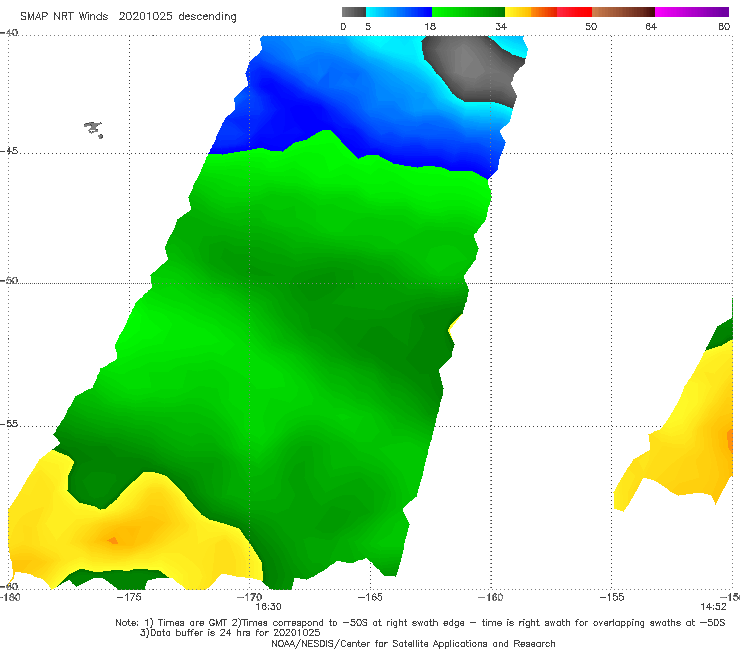Click the '-55' latitude axis label

pos(9,424)
